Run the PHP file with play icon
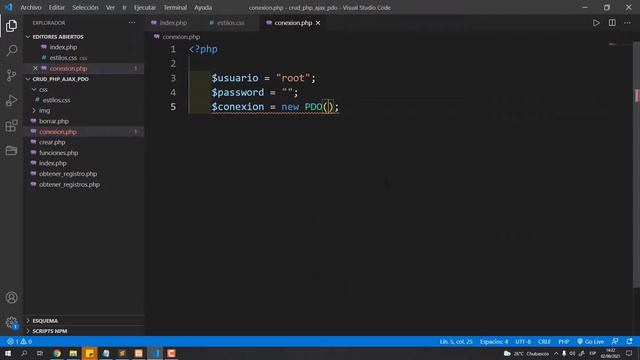 [x=596, y=23]
